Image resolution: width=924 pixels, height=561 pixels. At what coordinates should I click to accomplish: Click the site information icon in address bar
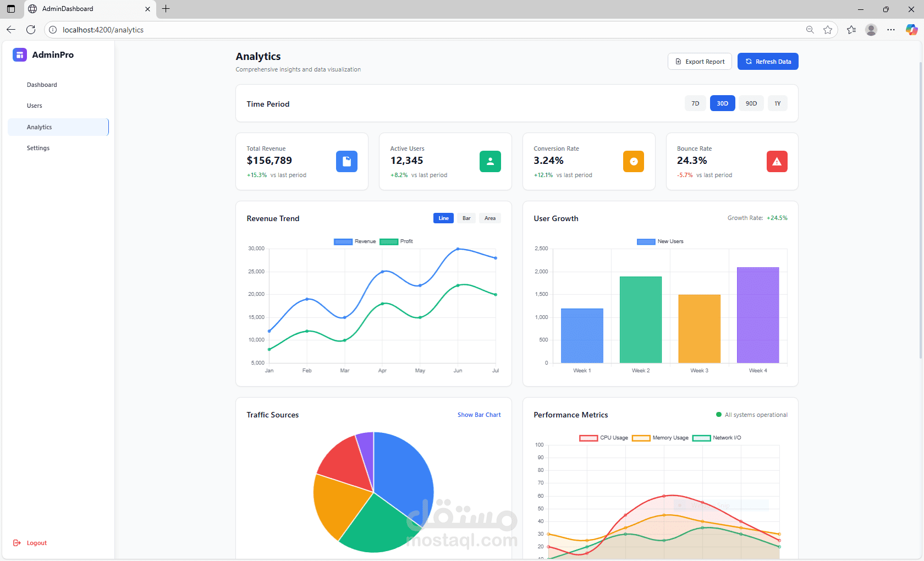[53, 30]
